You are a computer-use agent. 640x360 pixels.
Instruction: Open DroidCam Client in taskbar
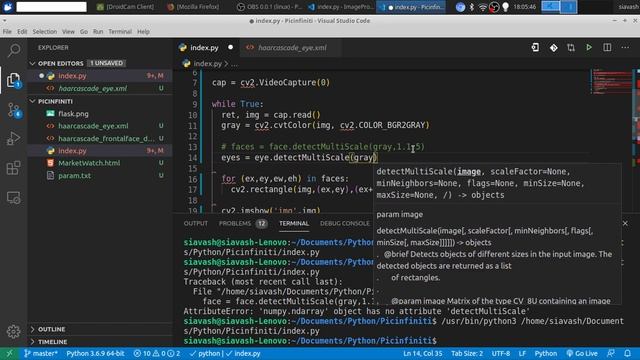tap(126, 7)
